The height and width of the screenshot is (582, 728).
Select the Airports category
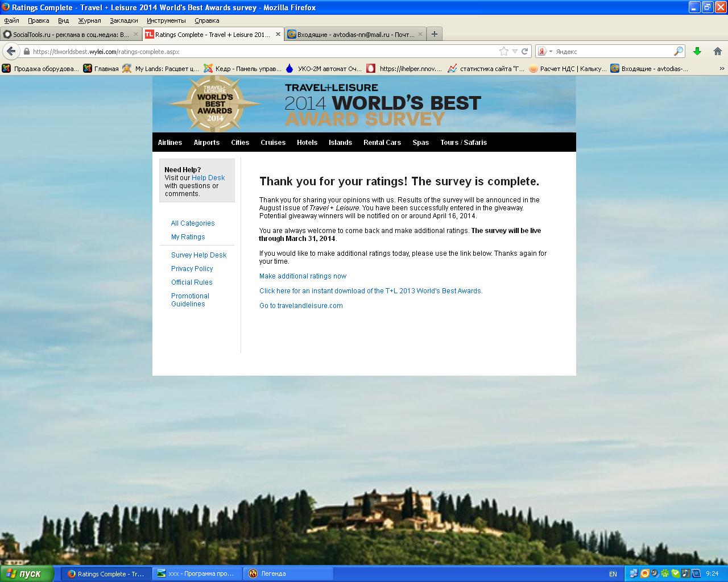click(206, 143)
